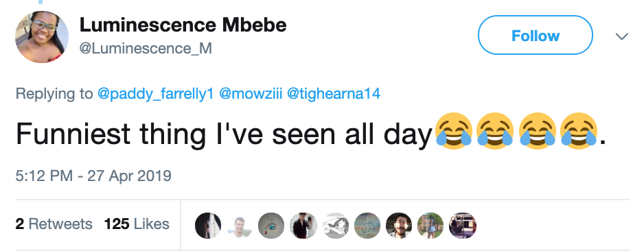Screen dimensions: 644x251
Task: Open Luminescence Mbebe's profile picture
Action: point(42,36)
